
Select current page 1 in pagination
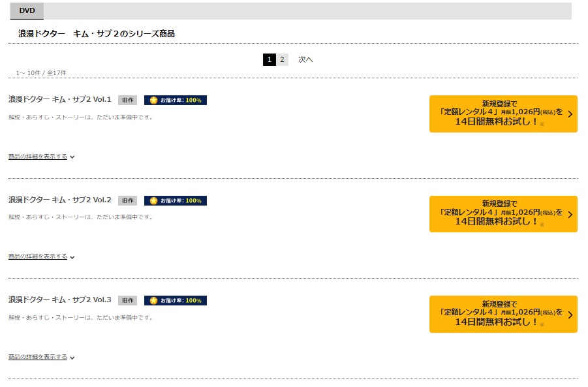270,59
